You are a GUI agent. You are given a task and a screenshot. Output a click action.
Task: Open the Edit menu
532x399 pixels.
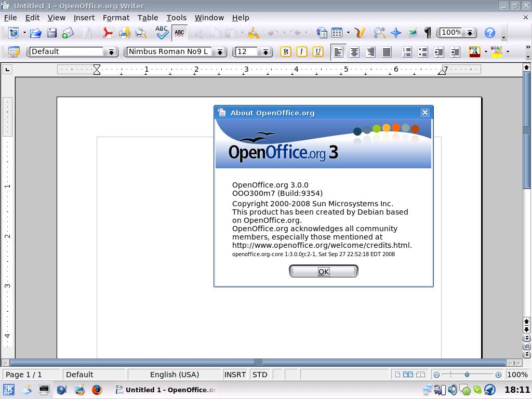point(32,18)
